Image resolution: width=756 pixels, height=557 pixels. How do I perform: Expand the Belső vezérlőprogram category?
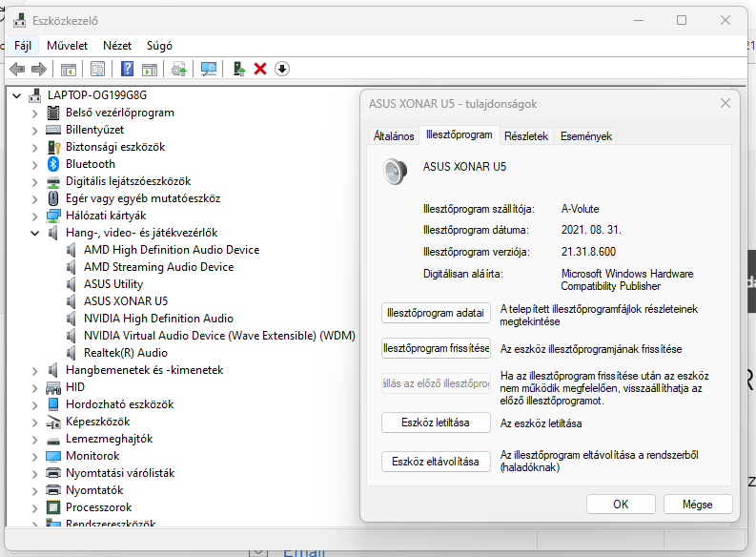(34, 113)
